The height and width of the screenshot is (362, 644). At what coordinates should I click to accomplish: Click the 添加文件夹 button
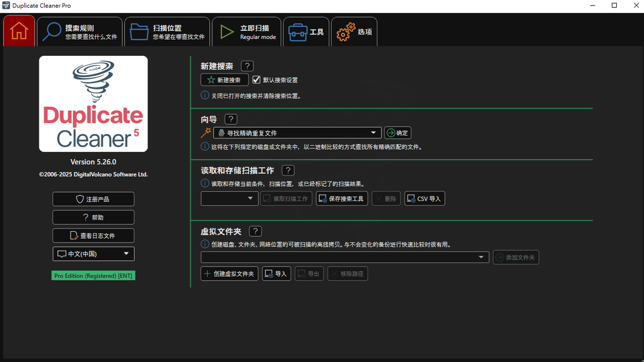click(x=516, y=257)
